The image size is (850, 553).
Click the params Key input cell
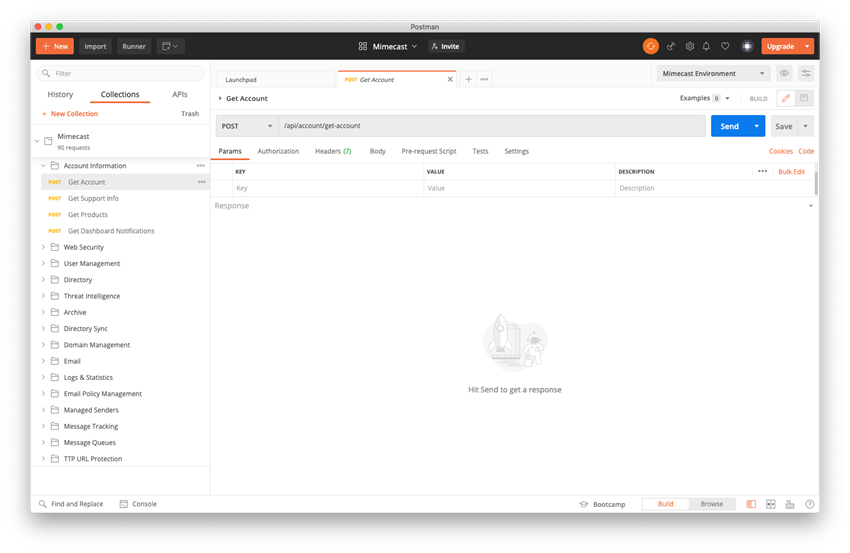328,188
